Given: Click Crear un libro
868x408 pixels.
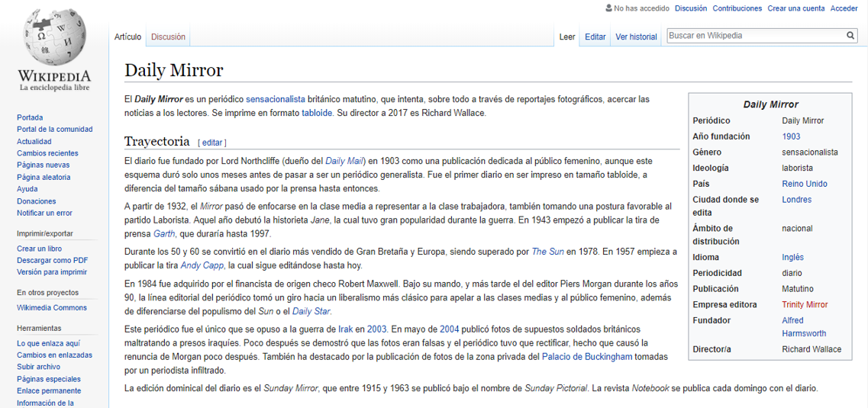Looking at the screenshot, I should click(x=39, y=249).
